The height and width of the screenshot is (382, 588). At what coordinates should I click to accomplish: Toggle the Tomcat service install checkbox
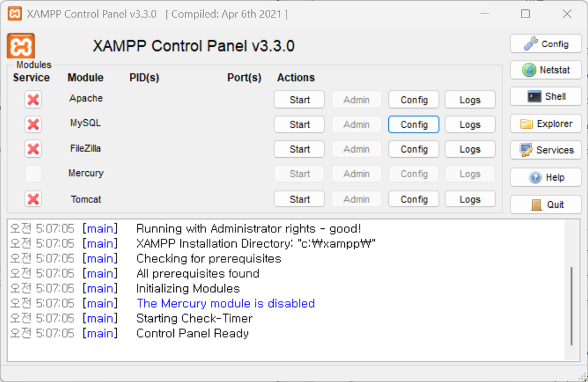[33, 200]
